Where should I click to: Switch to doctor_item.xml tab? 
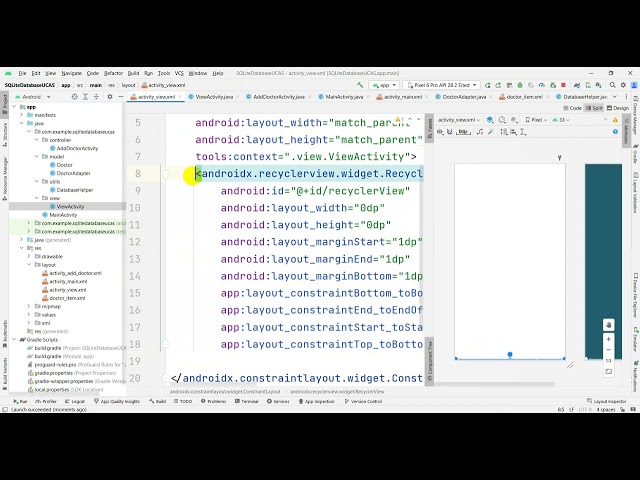click(524, 97)
